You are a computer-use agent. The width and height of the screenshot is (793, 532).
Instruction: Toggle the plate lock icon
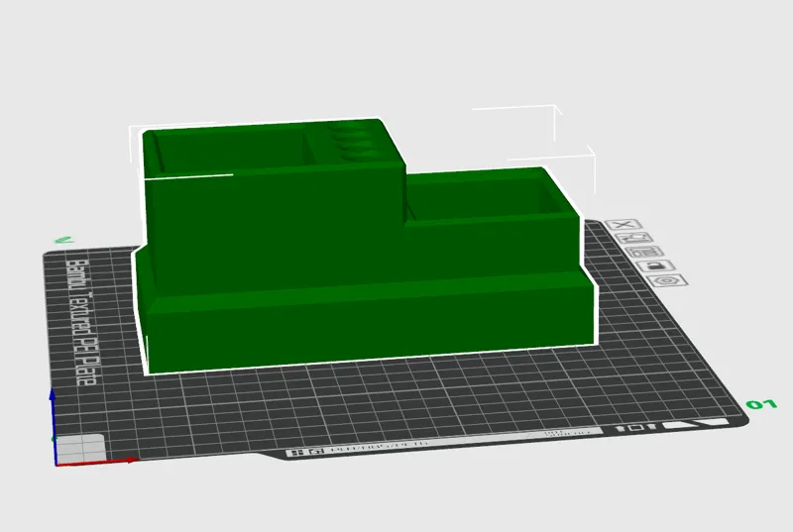(656, 266)
